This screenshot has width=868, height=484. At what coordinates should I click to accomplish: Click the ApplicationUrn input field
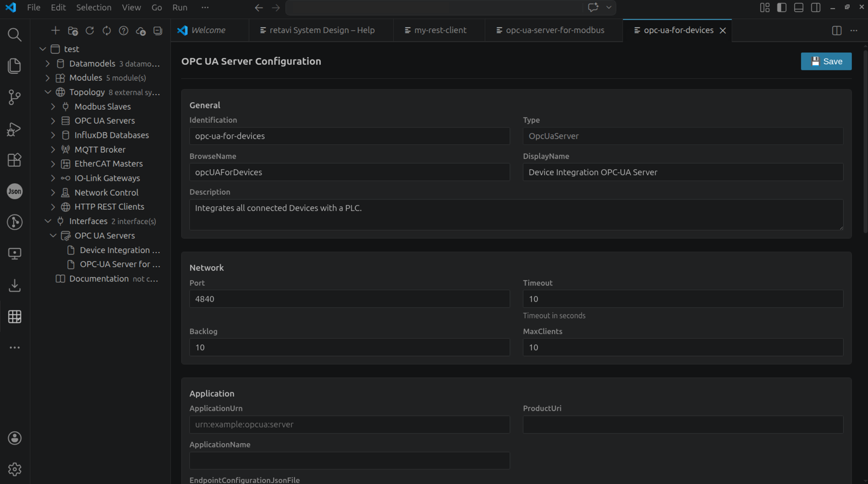tap(349, 425)
